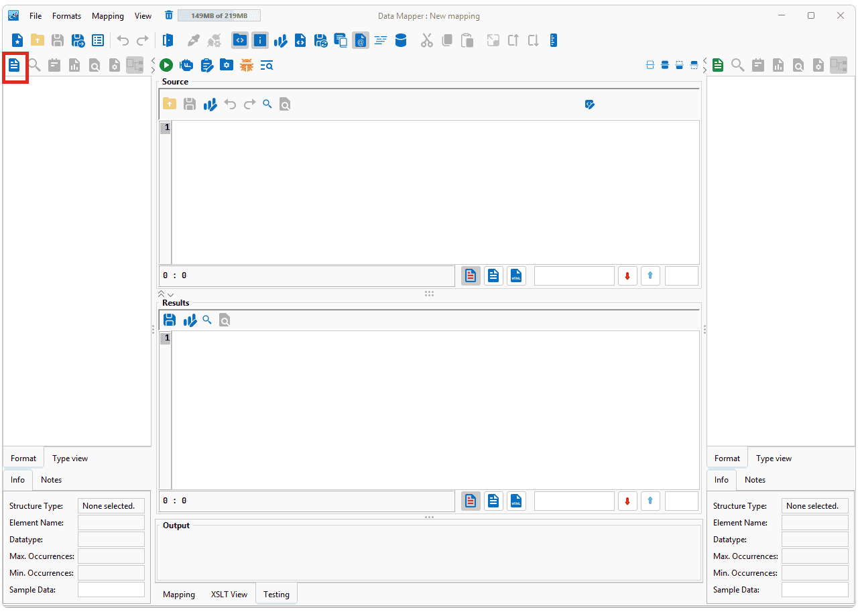Click the green Run mapping play icon
The height and width of the screenshot is (616, 858).
[x=166, y=65]
